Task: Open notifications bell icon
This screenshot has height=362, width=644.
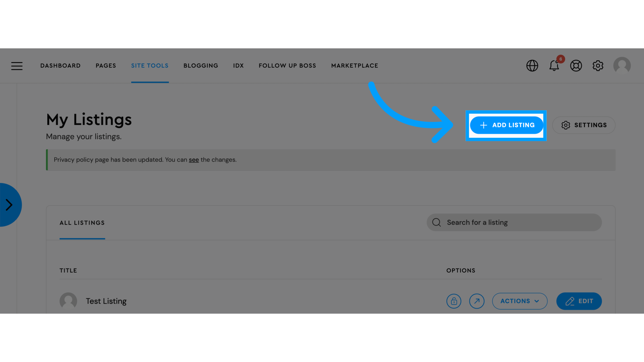Action: coord(554,65)
